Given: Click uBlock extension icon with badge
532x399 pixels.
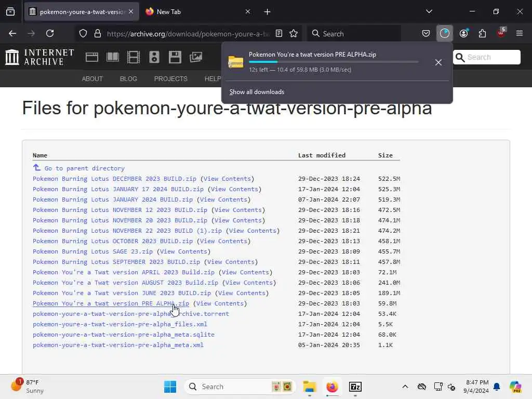Looking at the screenshot, I should click(x=501, y=33).
